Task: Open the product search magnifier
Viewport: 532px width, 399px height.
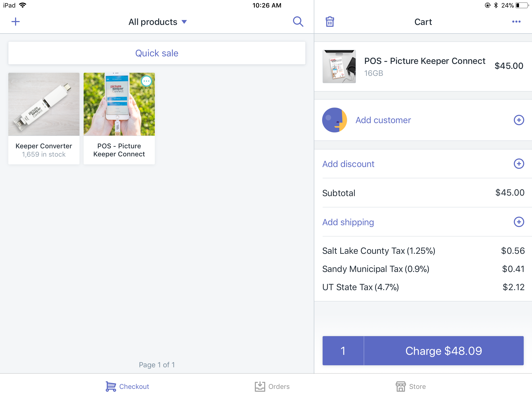Action: click(298, 22)
